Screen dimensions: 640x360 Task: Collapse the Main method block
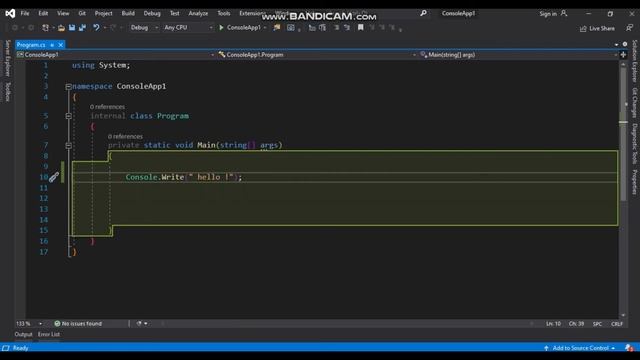click(69, 145)
